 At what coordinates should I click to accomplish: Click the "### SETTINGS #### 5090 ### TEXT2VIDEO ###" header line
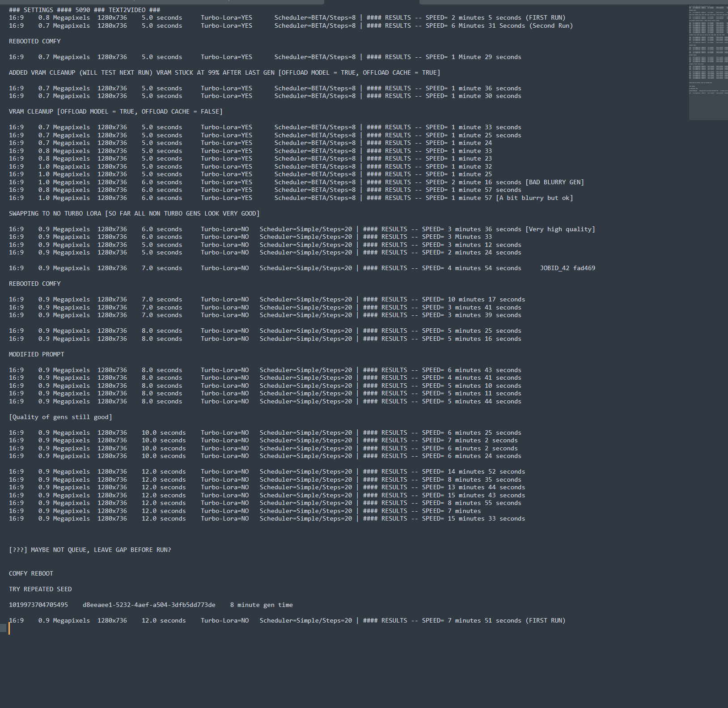[x=85, y=10]
